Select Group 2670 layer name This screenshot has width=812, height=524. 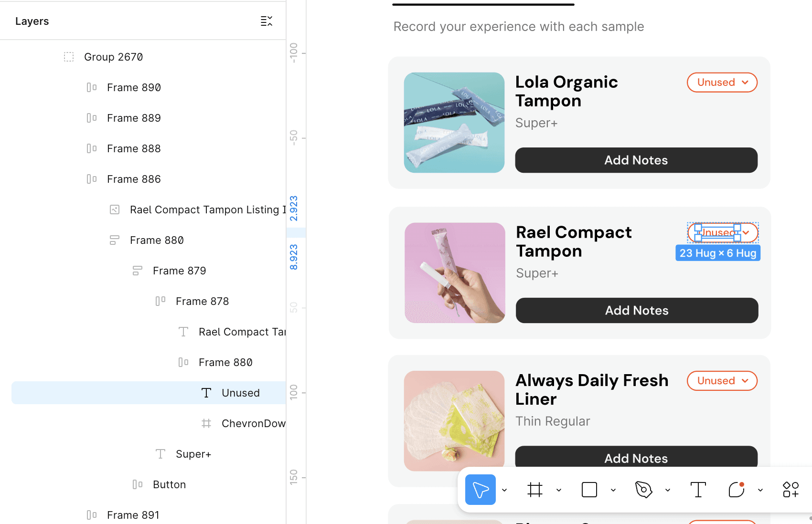coord(114,57)
